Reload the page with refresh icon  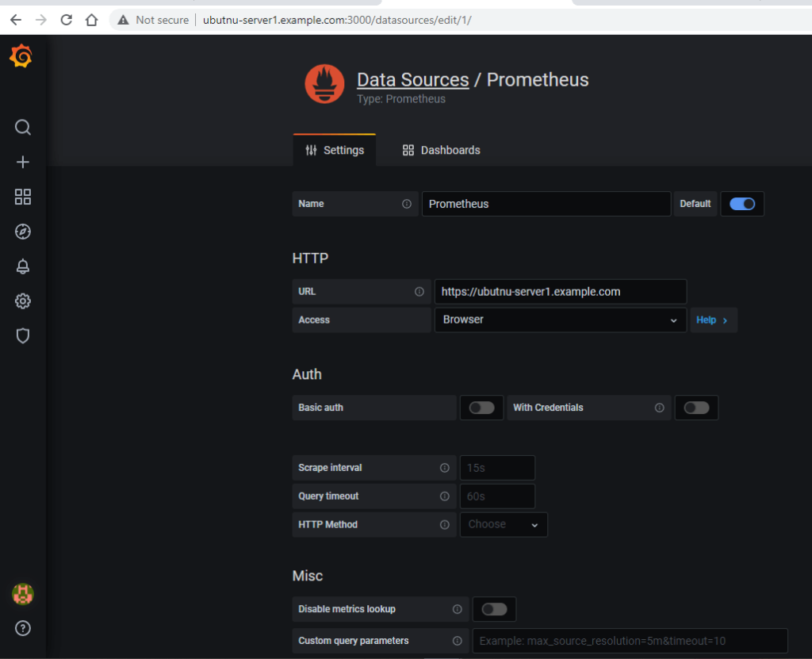point(67,20)
